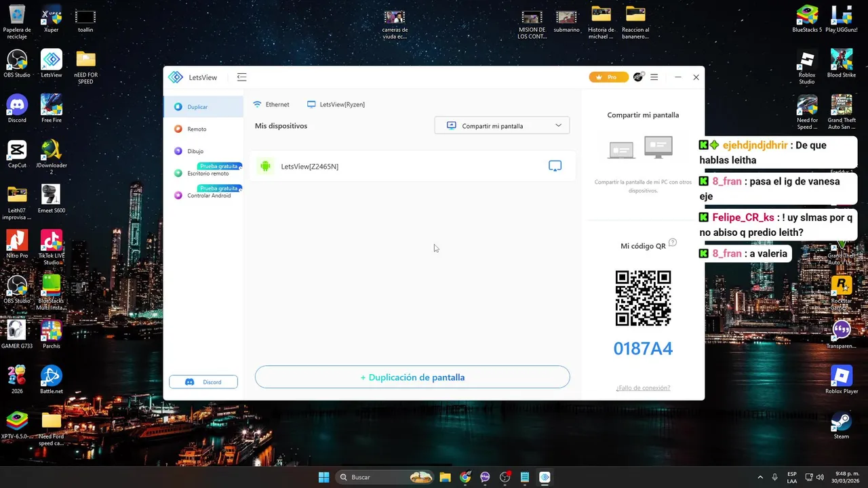This screenshot has width=868, height=488.
Task: Click the Prueba gratuita badge on Escritorio remoto
Action: click(219, 166)
